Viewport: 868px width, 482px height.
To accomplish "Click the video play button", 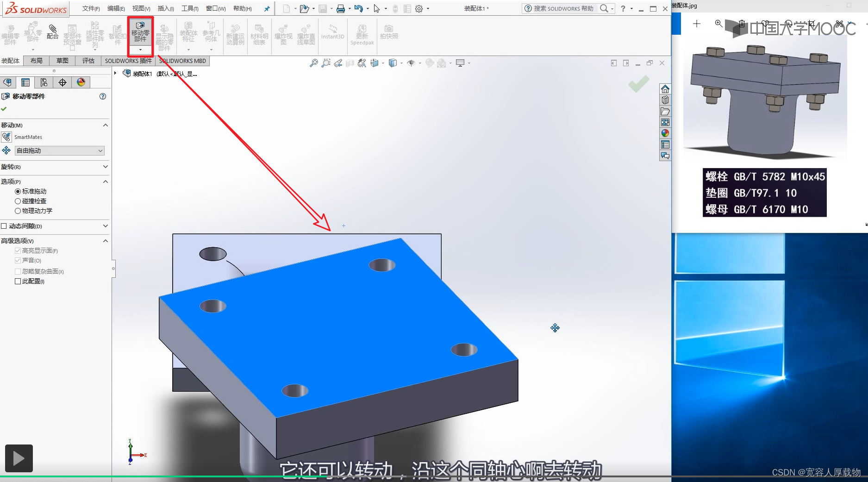I will coord(19,458).
